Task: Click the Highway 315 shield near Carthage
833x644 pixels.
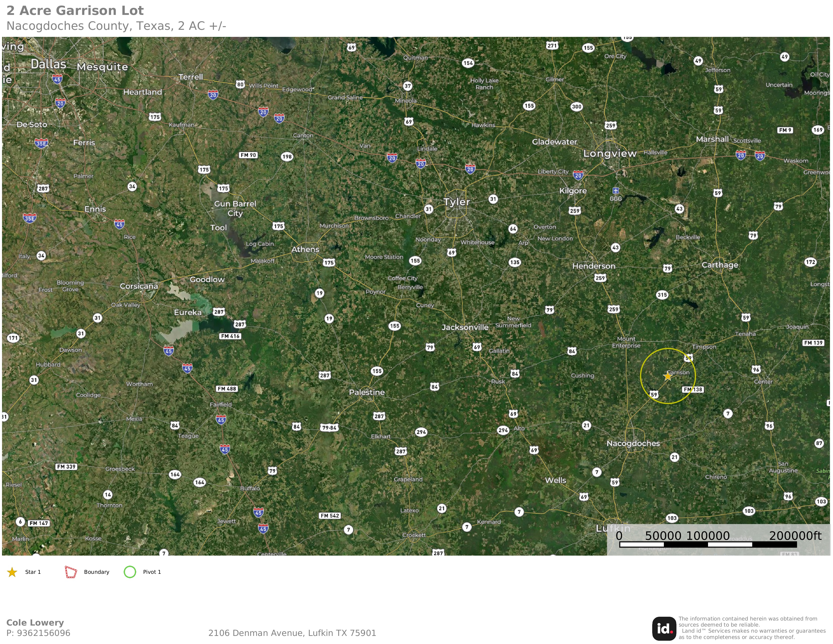Action: pos(662,294)
